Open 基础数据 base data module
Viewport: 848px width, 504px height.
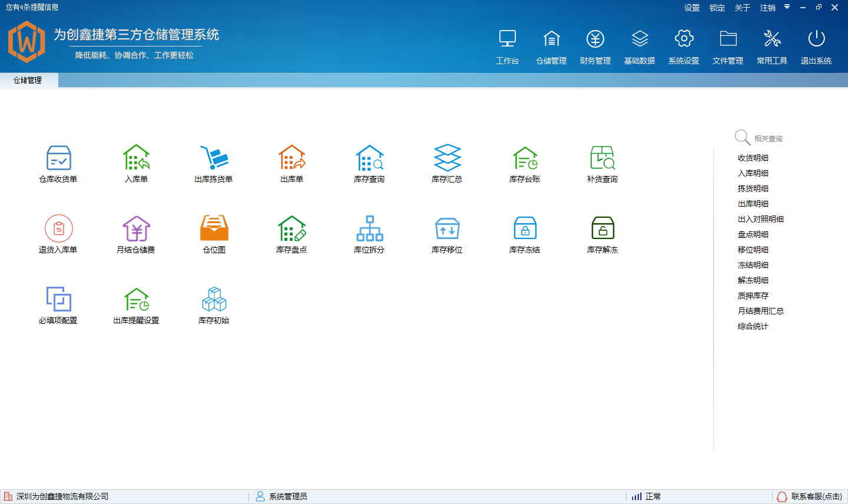[x=640, y=47]
